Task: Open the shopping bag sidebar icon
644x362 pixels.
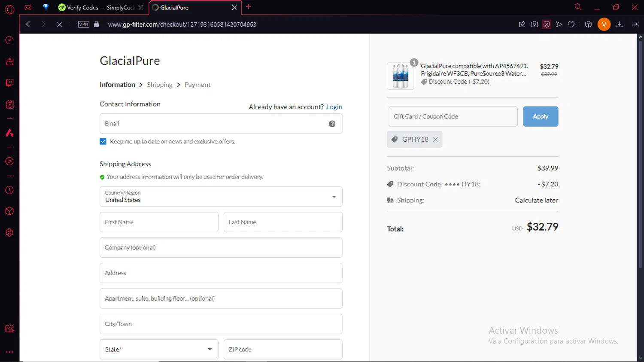Action: click(x=9, y=61)
